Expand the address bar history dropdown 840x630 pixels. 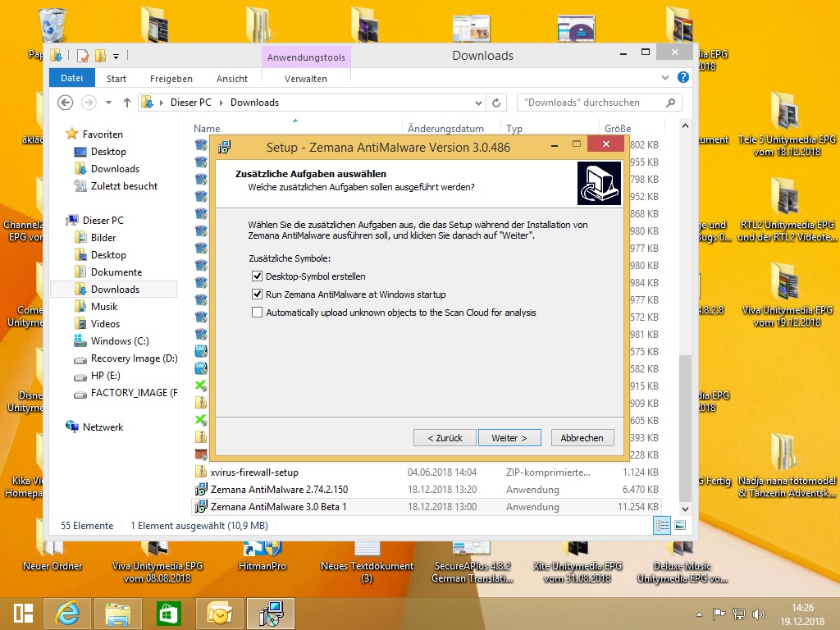pos(478,103)
